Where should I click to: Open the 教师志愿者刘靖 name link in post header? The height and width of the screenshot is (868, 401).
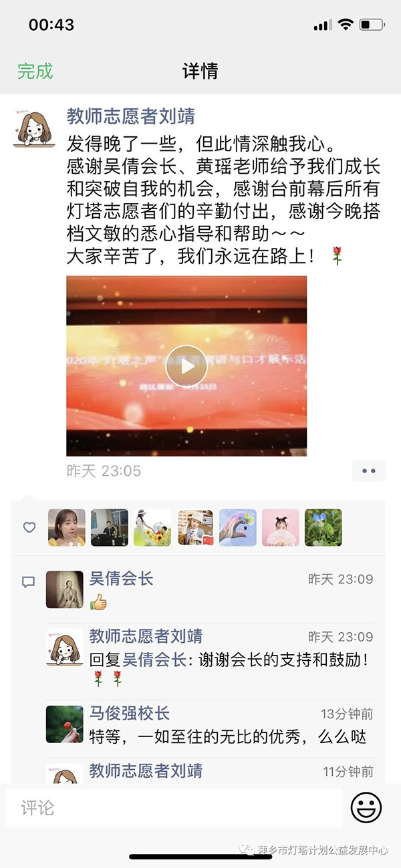131,117
